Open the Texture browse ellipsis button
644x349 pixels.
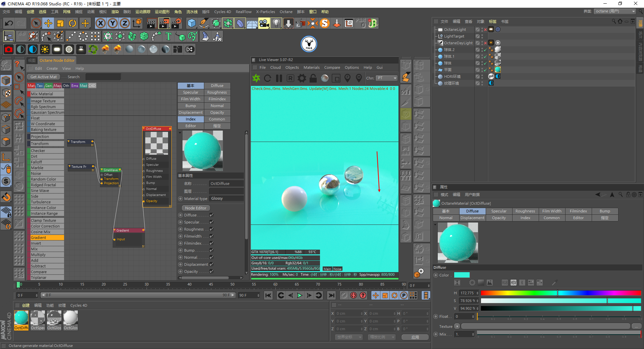point(636,326)
